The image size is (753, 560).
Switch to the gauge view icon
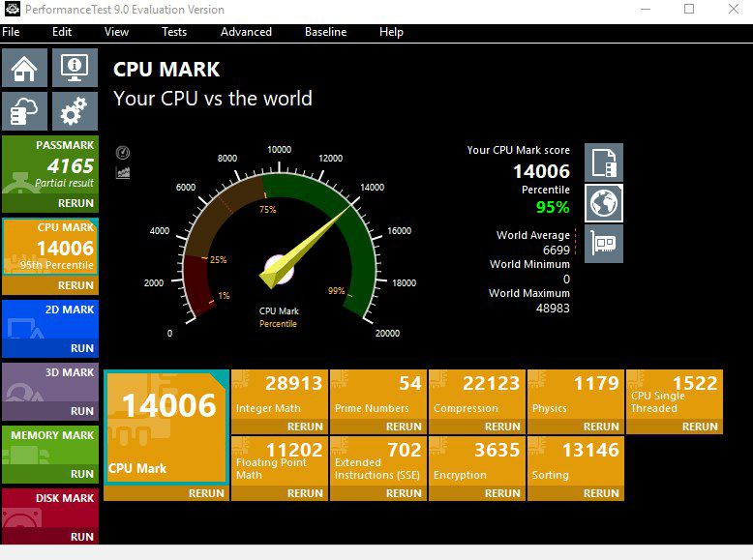123,153
